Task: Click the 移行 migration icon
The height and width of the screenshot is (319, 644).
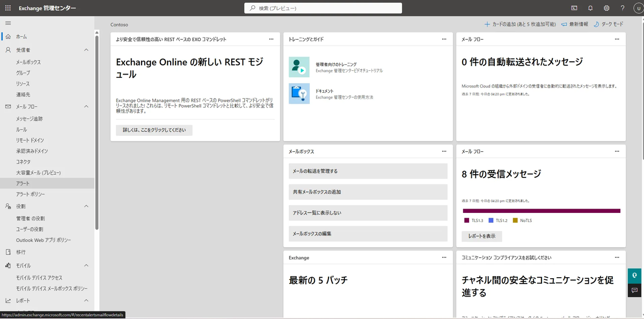Action: tap(8, 251)
